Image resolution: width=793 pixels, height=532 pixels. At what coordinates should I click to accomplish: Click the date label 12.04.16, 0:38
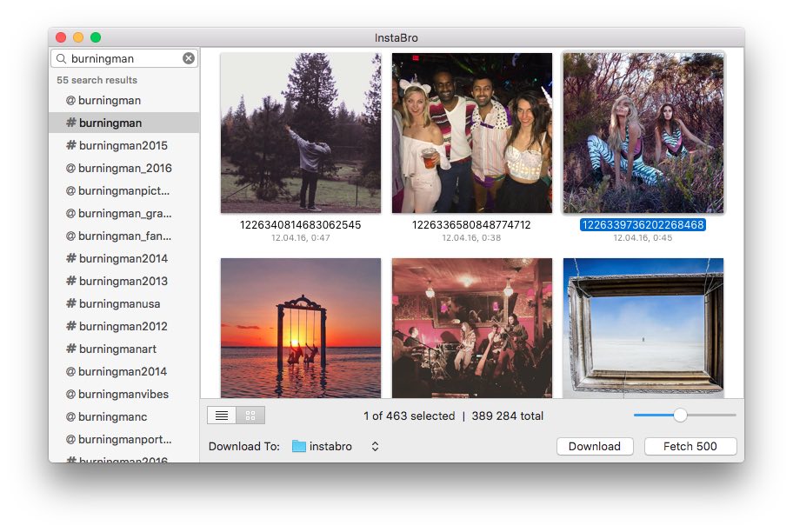coord(471,237)
